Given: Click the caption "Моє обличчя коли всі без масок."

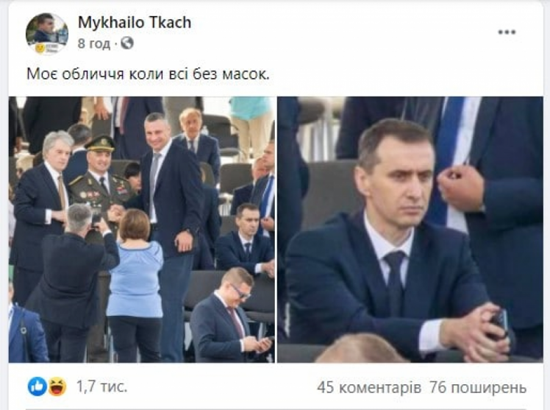Looking at the screenshot, I should tap(148, 74).
